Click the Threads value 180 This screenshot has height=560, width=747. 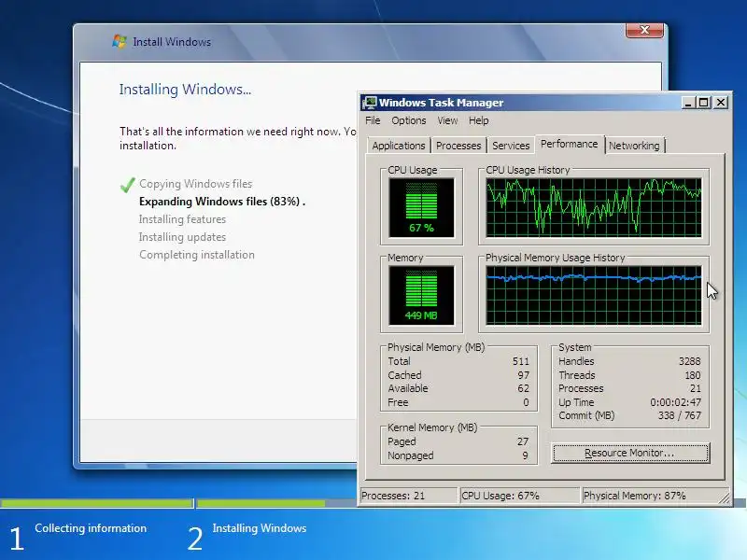click(692, 375)
